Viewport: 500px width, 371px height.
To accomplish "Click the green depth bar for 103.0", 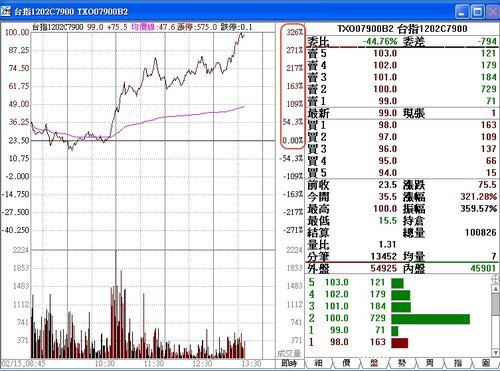I will 397,283.
